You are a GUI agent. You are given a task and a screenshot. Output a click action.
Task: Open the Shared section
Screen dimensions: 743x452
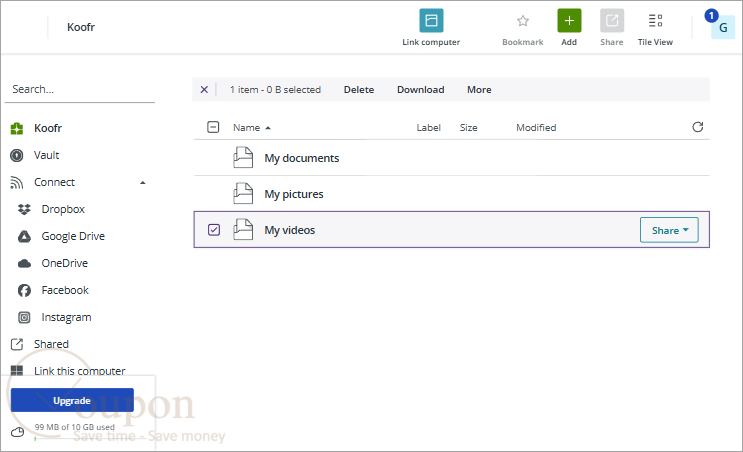tap(51, 344)
